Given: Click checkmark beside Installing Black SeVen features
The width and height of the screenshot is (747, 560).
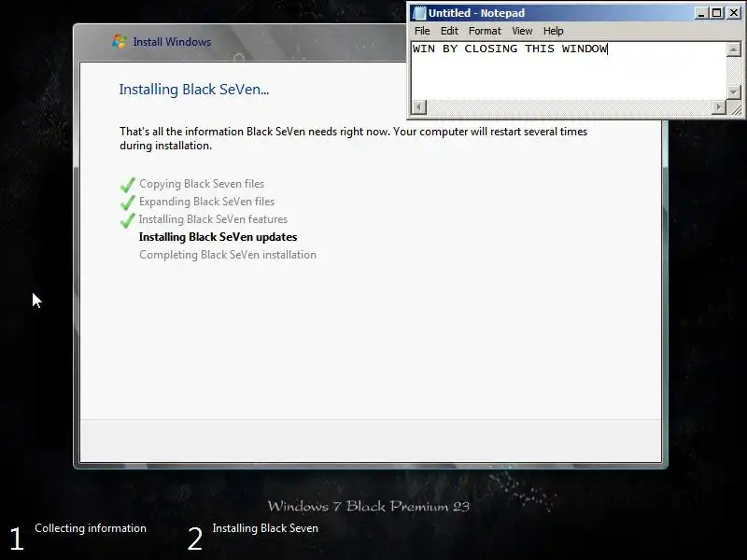Looking at the screenshot, I should (x=128, y=220).
